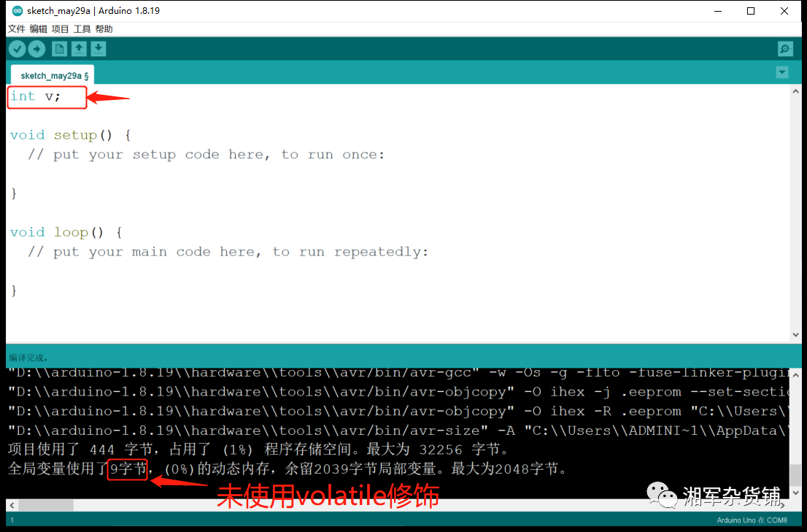This screenshot has width=807, height=532.
Task: Click the Verify checkmark button
Action: coord(17,49)
